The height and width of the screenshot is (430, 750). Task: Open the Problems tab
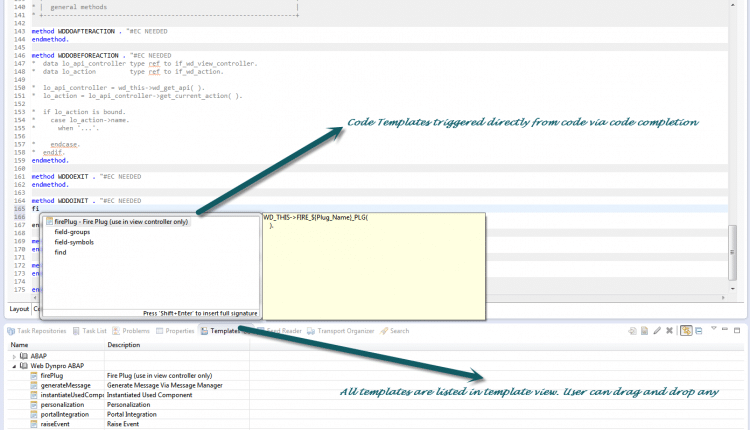[131, 331]
